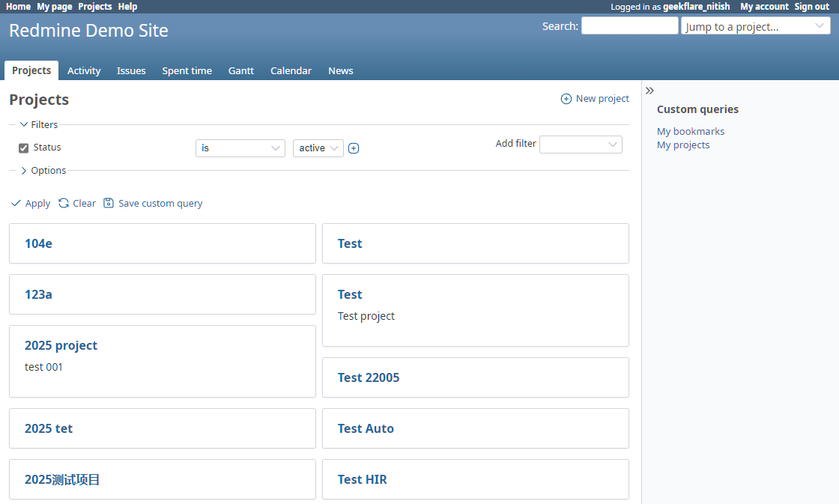Open the 'is' operator dropdown
The image size is (839, 504).
click(x=240, y=148)
